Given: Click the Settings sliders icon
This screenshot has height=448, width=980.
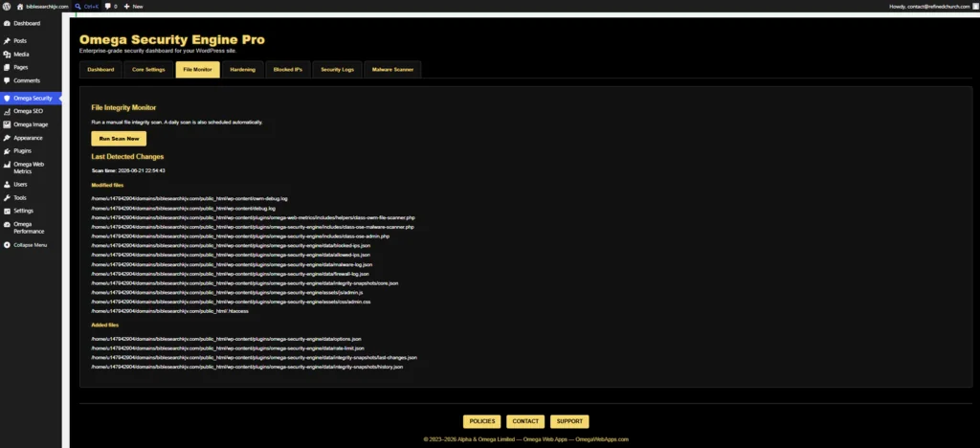Looking at the screenshot, I should [7, 212].
